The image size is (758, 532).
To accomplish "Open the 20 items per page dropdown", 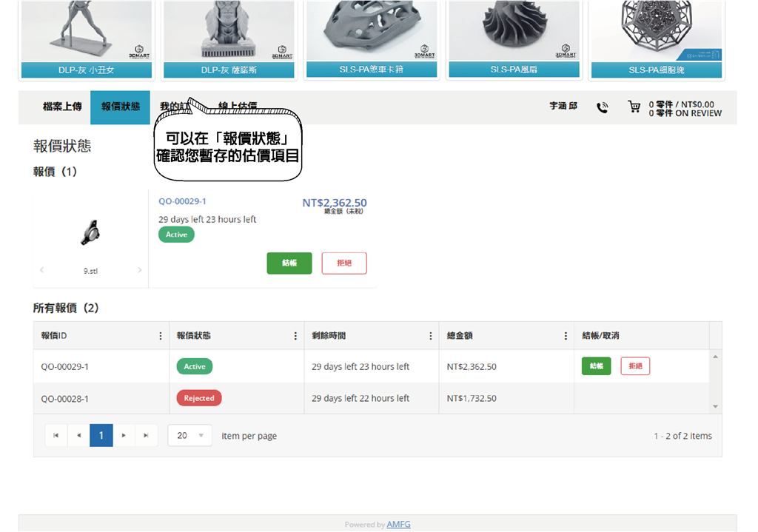I will tap(189, 435).
